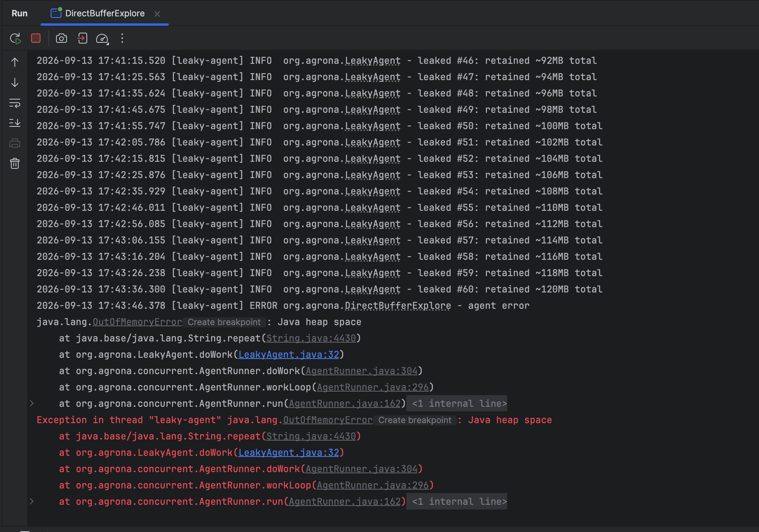
Task: Click the red 'Java heap space' text
Action: tap(510, 420)
